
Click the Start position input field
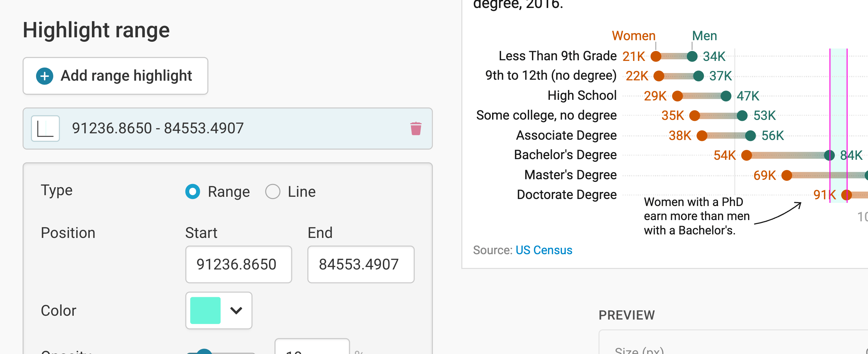click(238, 264)
